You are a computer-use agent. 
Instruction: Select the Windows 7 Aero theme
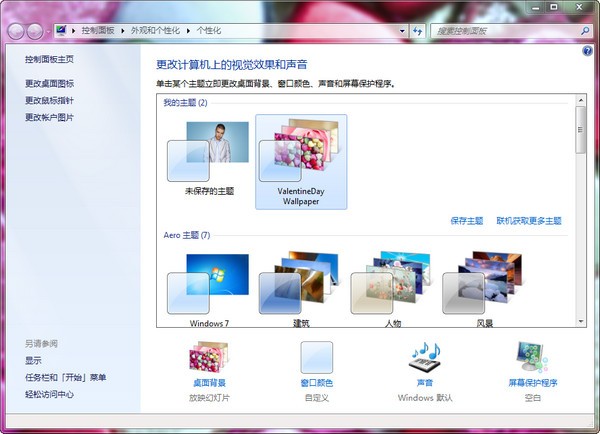click(x=209, y=289)
